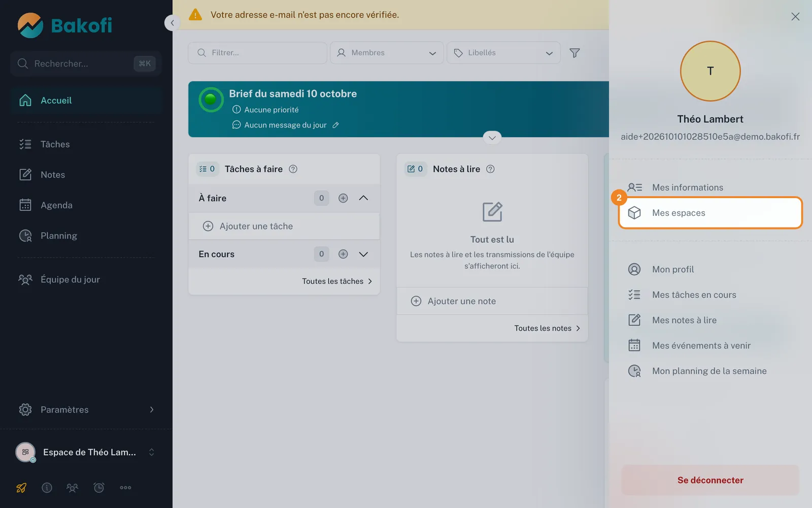The width and height of the screenshot is (812, 508).
Task: Open Mon profil
Action: click(x=710, y=269)
